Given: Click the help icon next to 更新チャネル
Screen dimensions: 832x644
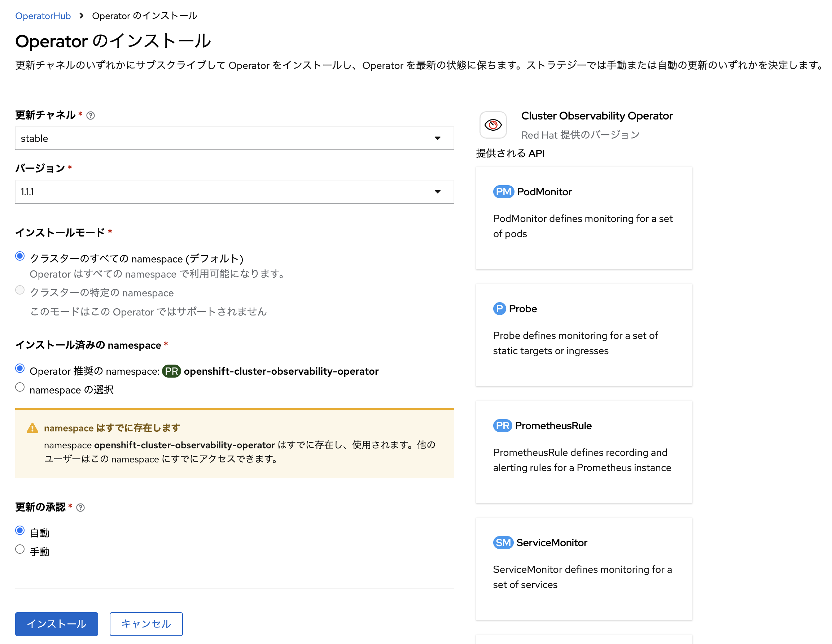Looking at the screenshot, I should 90,116.
